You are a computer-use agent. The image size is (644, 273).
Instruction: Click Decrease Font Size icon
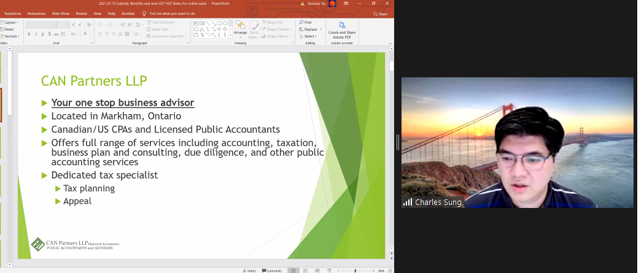tap(80, 25)
